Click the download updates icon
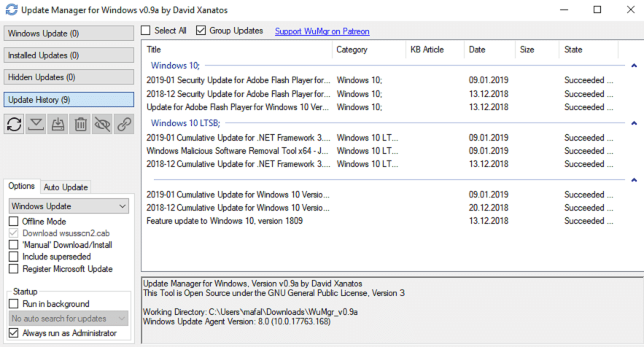 click(x=36, y=124)
